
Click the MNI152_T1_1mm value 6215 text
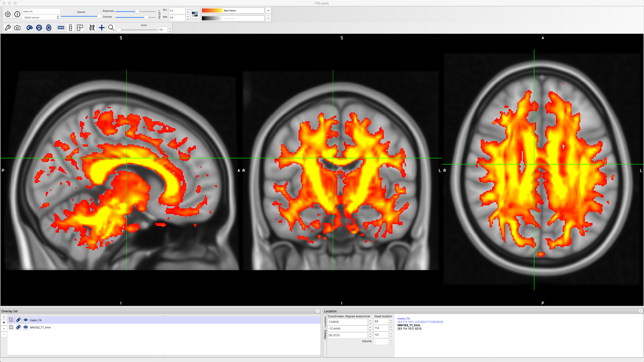(x=409, y=328)
